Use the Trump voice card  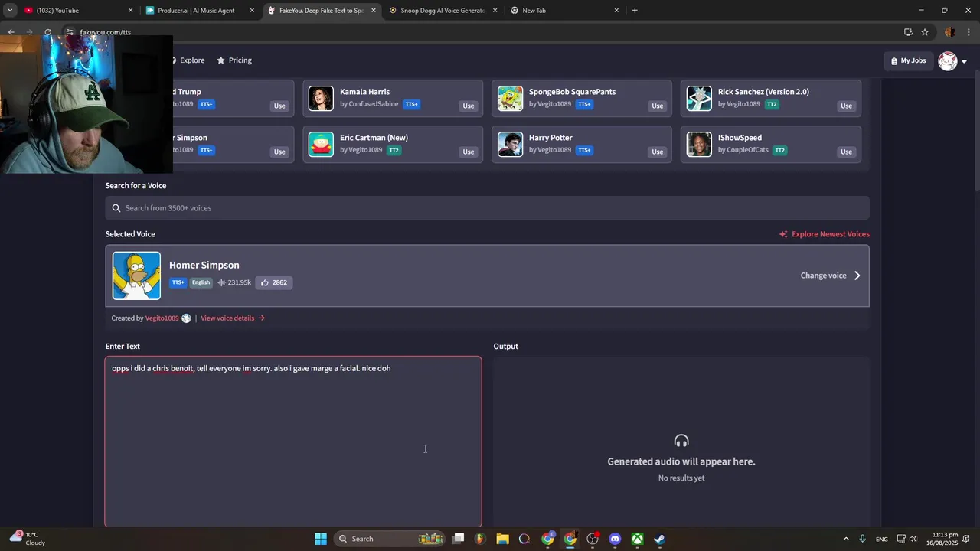[279, 106]
